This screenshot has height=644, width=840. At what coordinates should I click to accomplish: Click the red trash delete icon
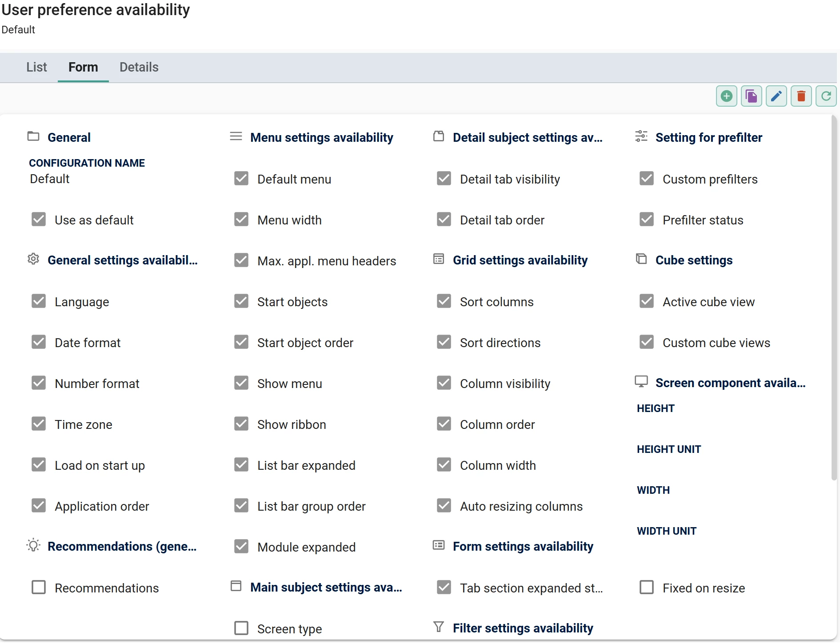click(x=801, y=96)
